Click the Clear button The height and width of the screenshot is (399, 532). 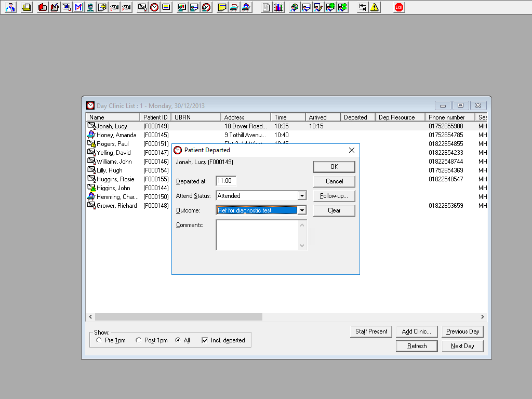click(x=334, y=210)
